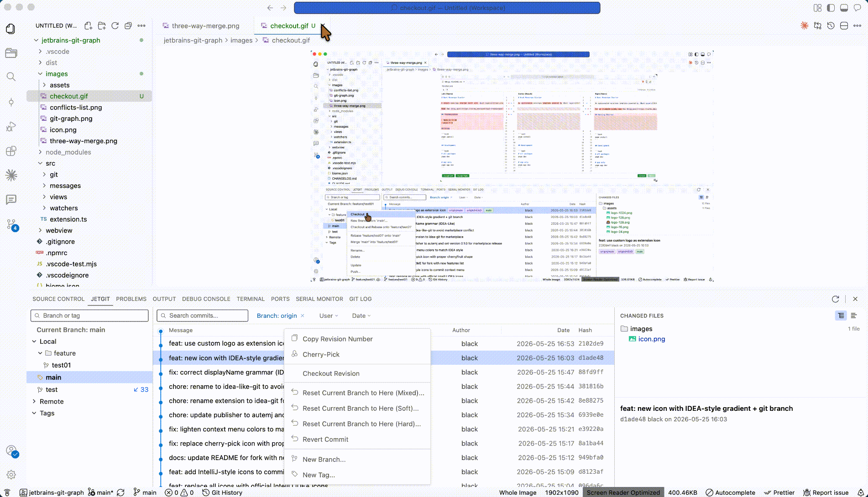
Task: Open explorer Views and More Actions menu
Action: pos(141,26)
